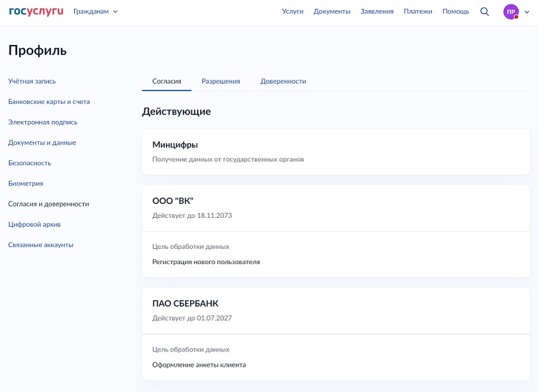
Task: Open the ООО "ВК" consent card
Action: pos(336,231)
